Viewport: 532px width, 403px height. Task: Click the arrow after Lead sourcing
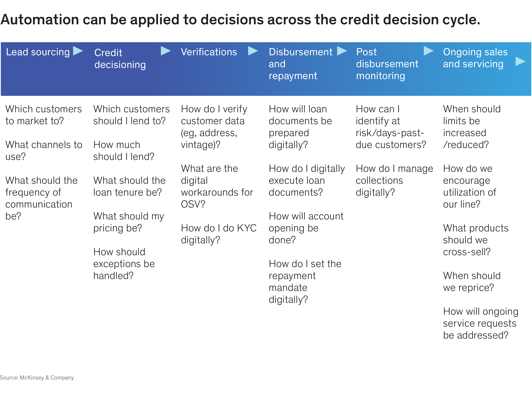(x=78, y=51)
